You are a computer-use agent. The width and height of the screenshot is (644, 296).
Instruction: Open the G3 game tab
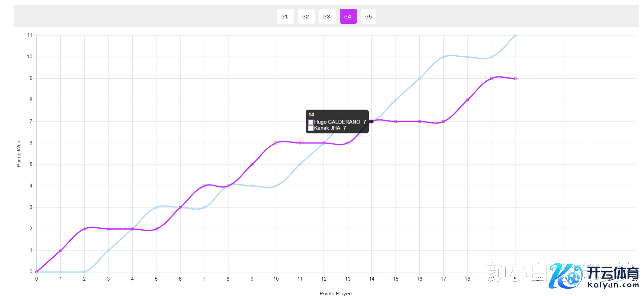327,16
